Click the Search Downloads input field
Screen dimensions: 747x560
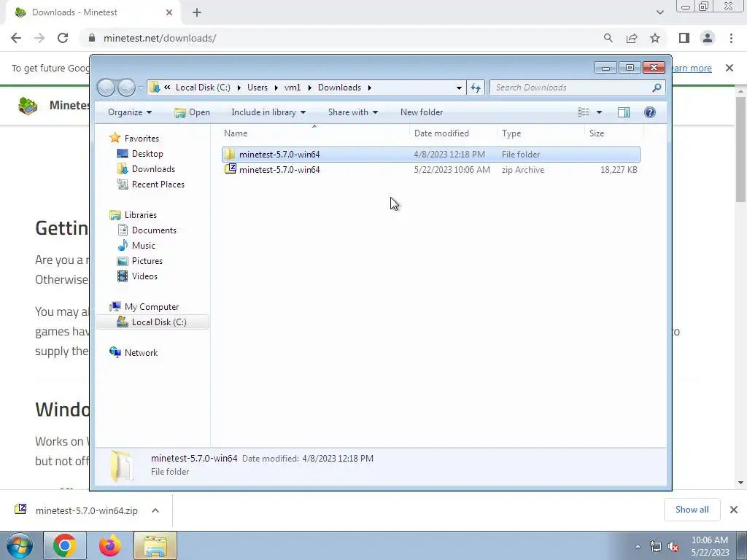point(572,87)
